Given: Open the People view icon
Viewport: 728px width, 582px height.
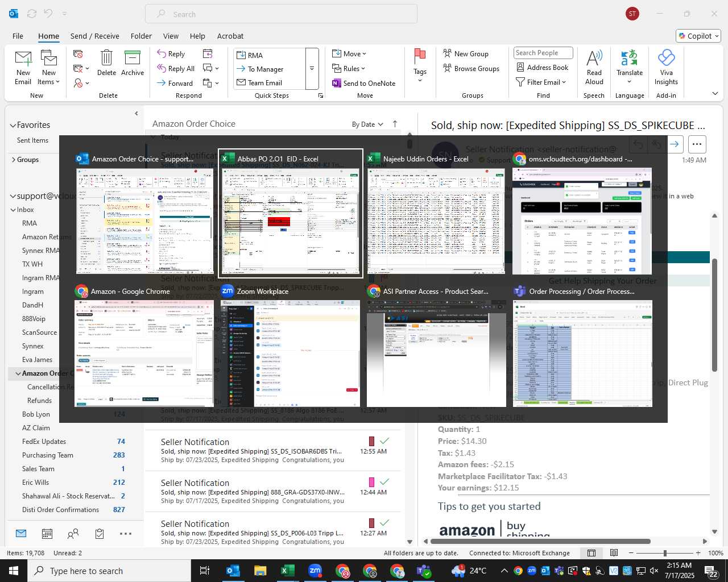Looking at the screenshot, I should (x=73, y=534).
